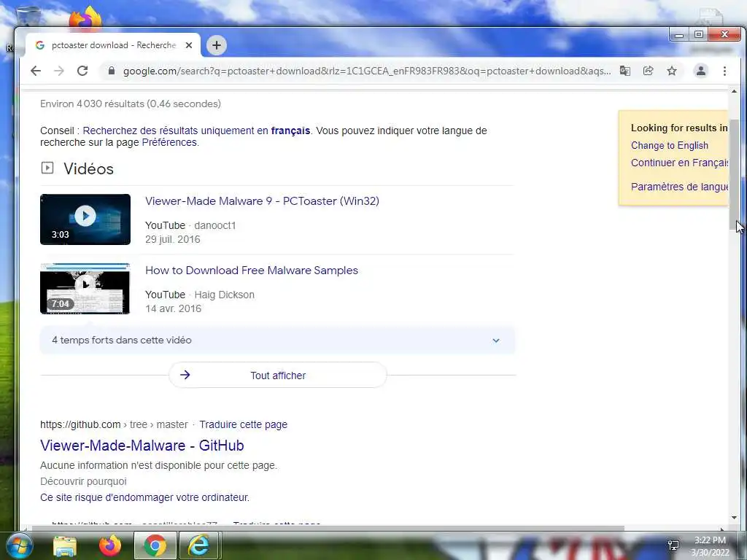Click the vertical scrollbar up arrow
Viewport: 747px width, 560px height.
point(734,91)
